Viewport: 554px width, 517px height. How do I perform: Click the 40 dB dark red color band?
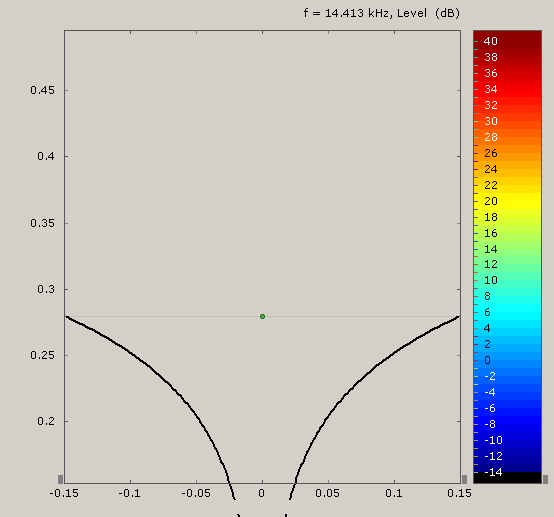pos(507,40)
